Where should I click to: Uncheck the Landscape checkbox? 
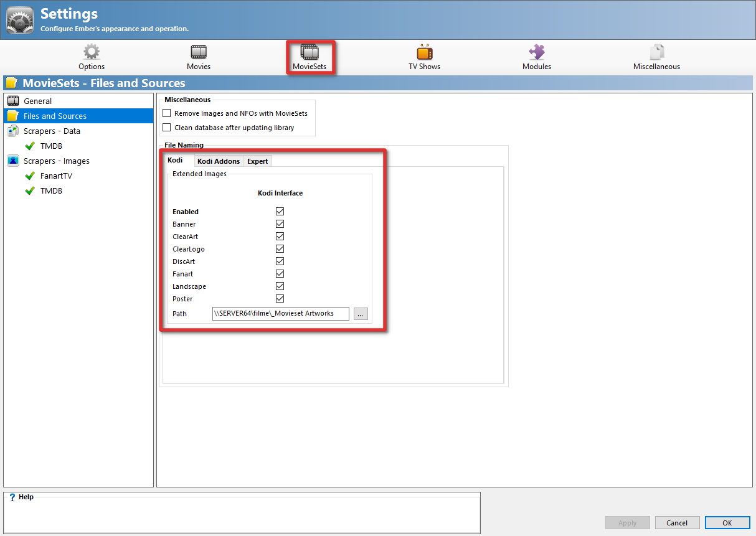(280, 286)
